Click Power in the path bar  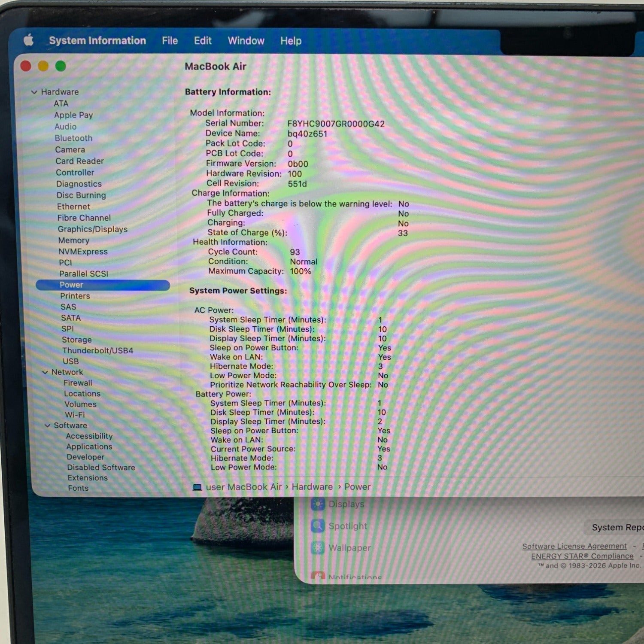point(357,487)
